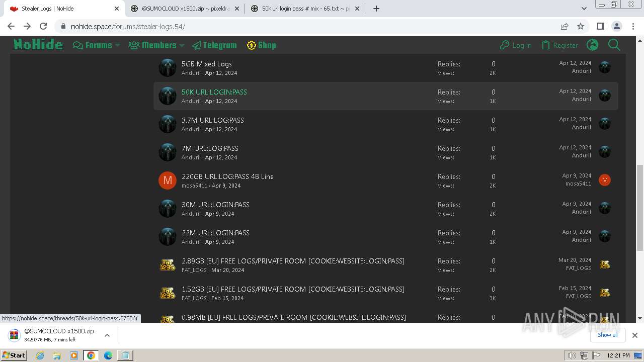Open thread 0.98MB [EU] FREE LOGS

coord(294,317)
